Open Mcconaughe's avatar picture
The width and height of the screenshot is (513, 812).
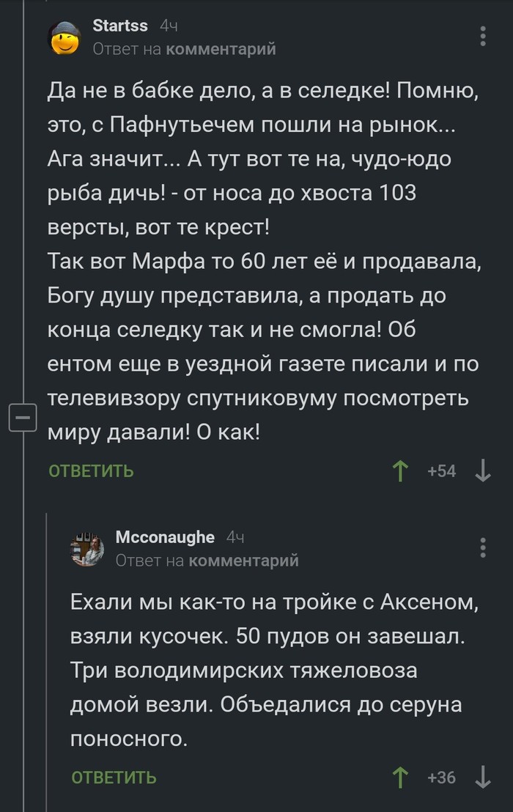coord(87,549)
